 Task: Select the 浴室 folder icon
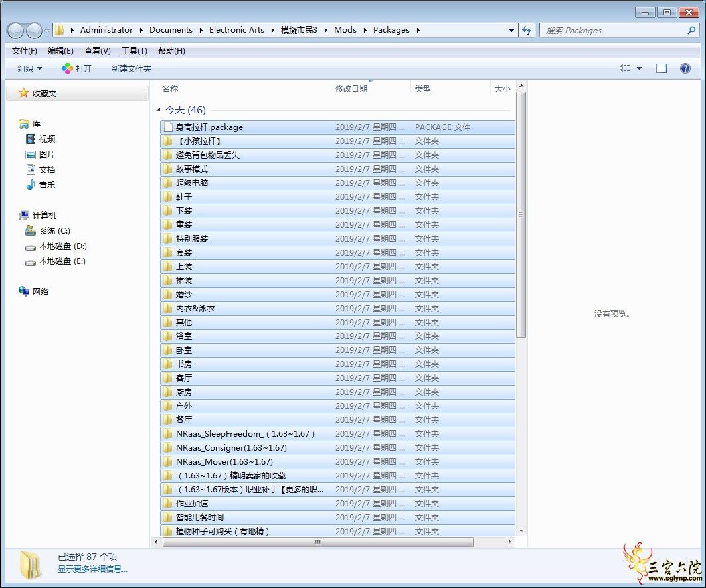click(168, 336)
